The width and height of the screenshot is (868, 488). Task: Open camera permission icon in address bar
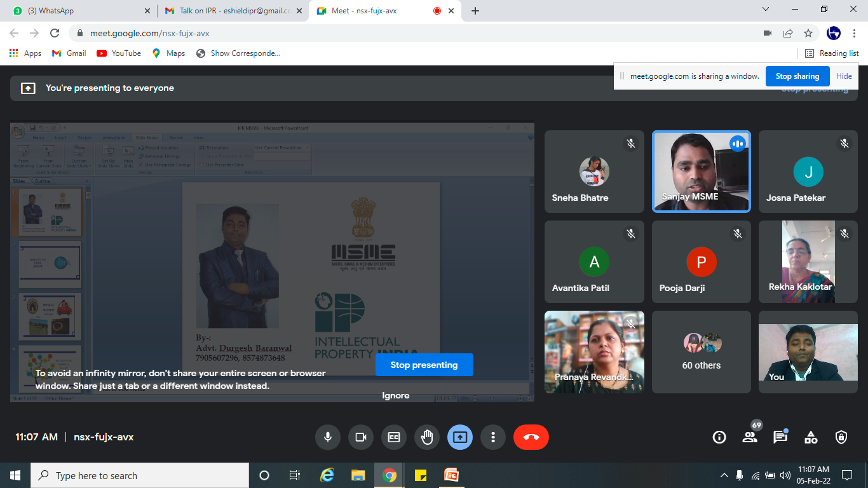pos(768,33)
